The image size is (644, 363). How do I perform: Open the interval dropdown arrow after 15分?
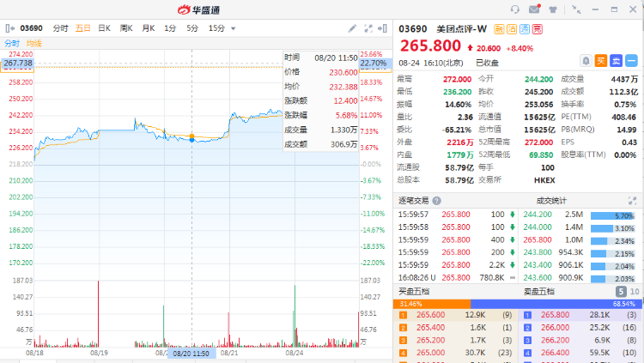coord(234,28)
